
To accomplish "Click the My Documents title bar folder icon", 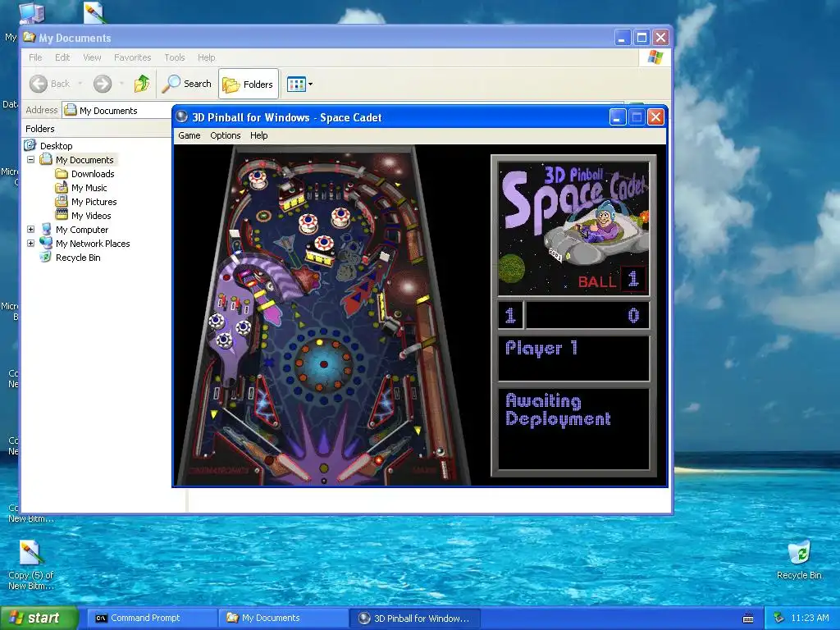I will 30,38.
